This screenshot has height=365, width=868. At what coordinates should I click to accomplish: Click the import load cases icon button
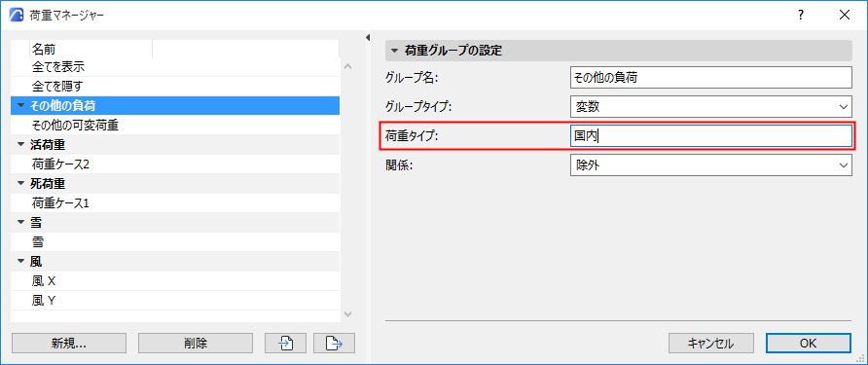286,344
